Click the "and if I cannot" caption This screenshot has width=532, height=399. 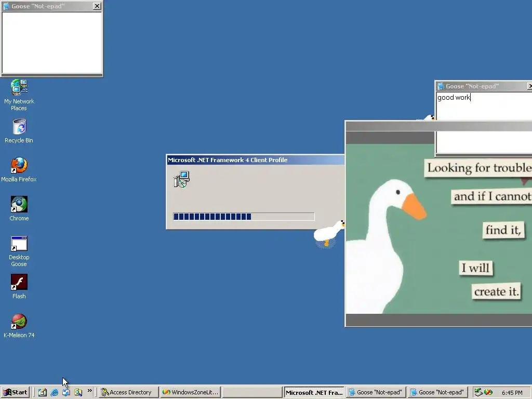[491, 196]
